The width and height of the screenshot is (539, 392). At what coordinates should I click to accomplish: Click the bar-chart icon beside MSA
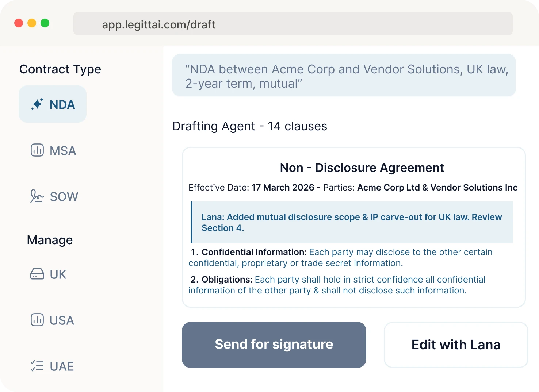coord(37,150)
